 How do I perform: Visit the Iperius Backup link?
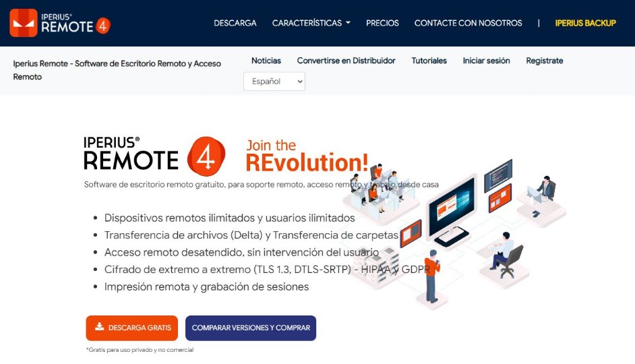coord(586,23)
